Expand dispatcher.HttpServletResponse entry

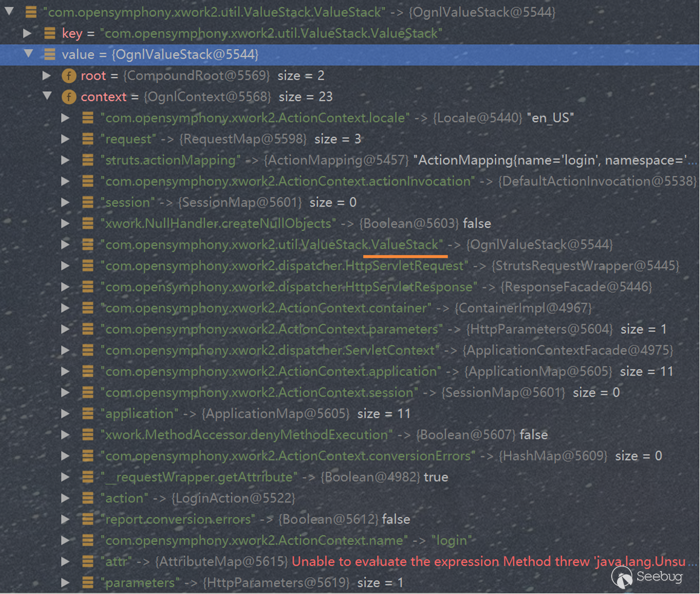click(65, 287)
